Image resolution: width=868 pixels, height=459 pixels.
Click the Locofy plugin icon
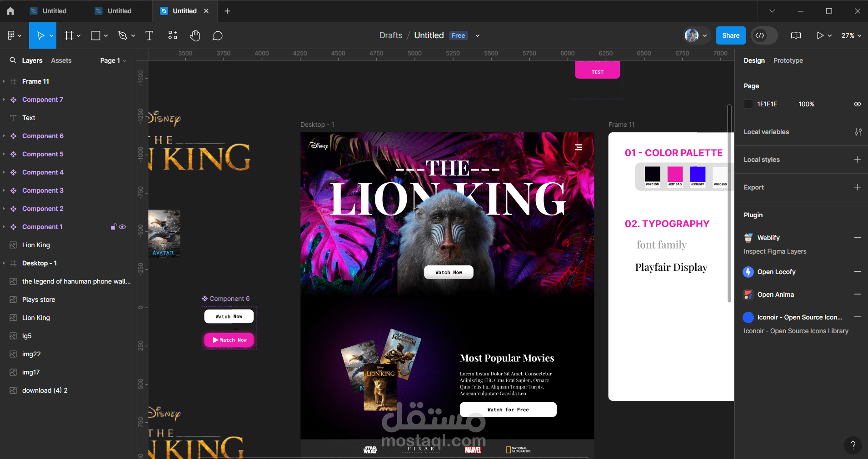coord(748,272)
